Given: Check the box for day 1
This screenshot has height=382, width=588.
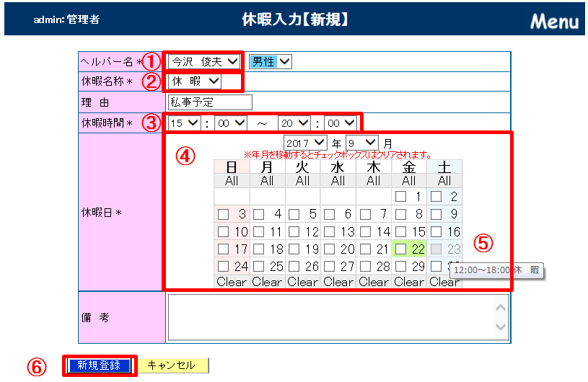Looking at the screenshot, I should click(x=400, y=196).
